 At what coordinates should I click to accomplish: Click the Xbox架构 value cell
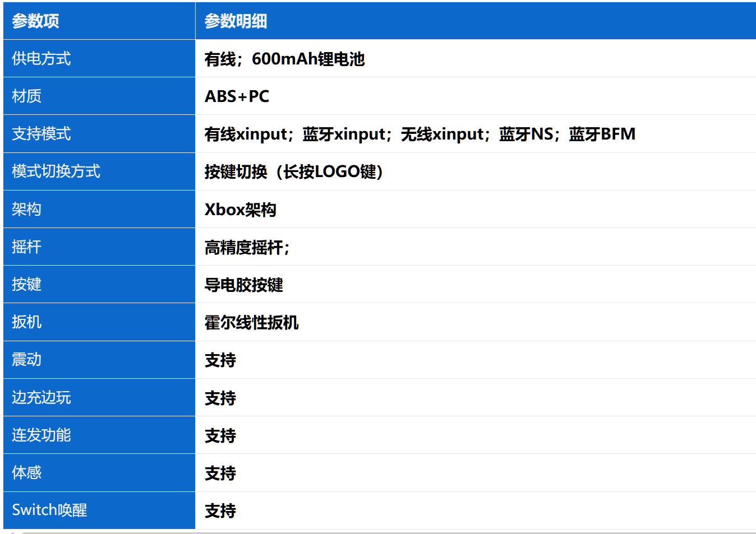click(240, 210)
